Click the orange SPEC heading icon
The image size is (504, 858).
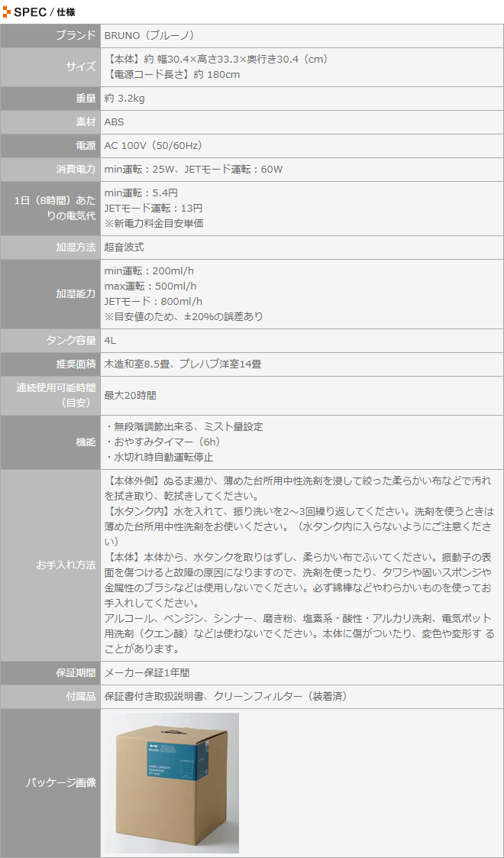7,11
